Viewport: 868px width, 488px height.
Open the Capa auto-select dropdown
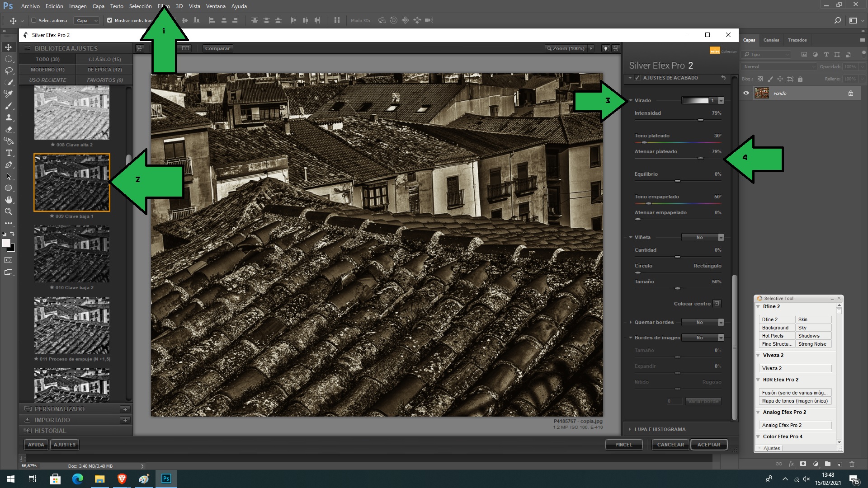point(86,20)
